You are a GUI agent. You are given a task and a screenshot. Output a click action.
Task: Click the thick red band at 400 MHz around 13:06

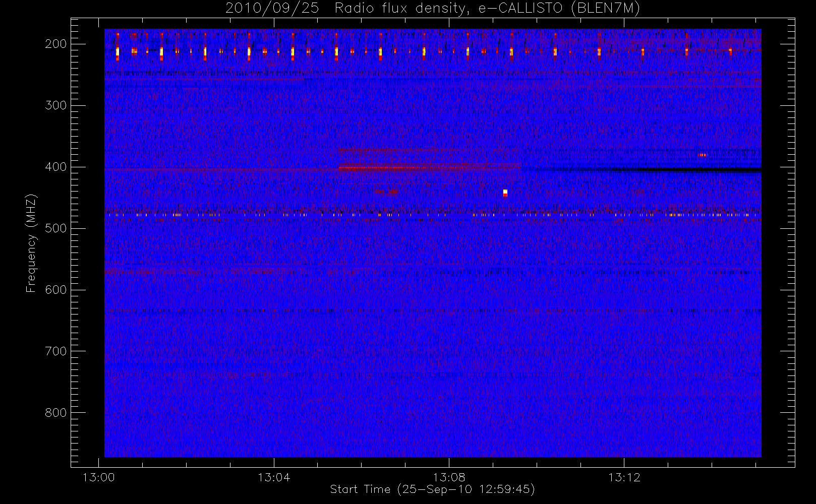[x=430, y=168]
